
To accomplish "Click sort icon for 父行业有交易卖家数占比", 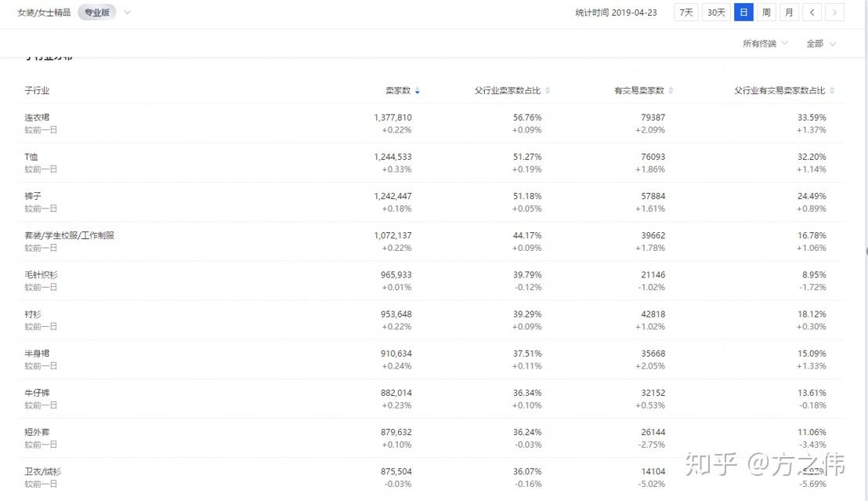I will point(832,91).
